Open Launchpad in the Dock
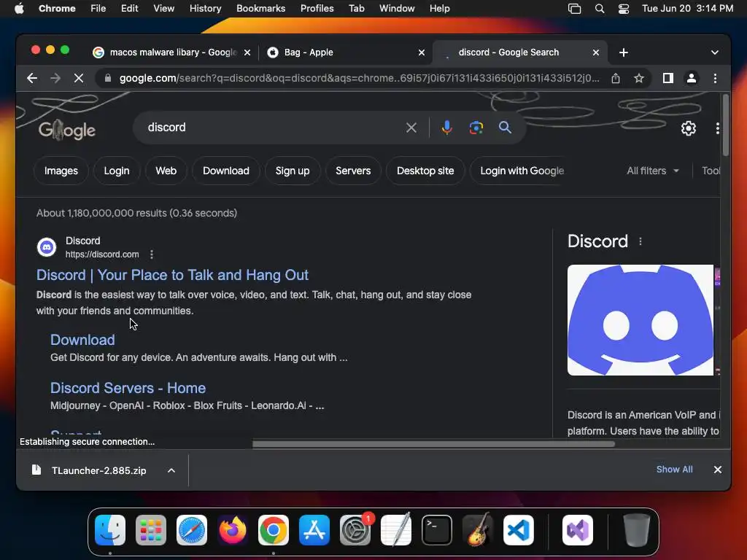The width and height of the screenshot is (747, 560). pyautogui.click(x=151, y=530)
